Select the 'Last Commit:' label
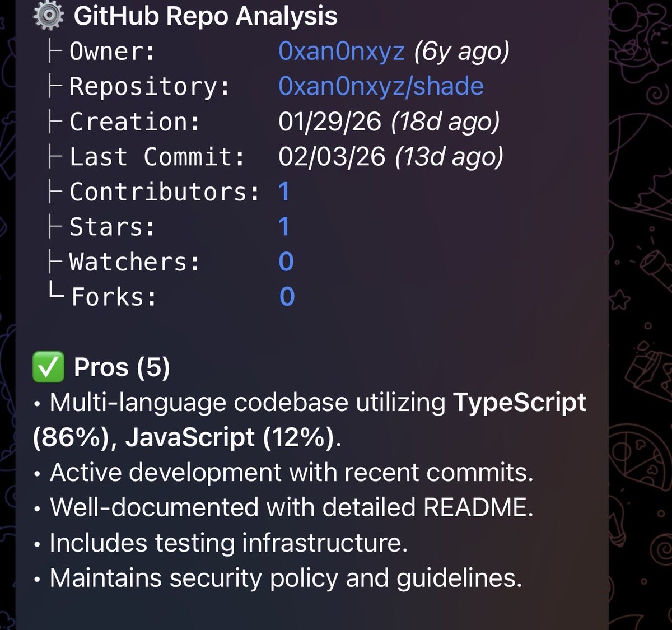This screenshot has width=672, height=630. tap(157, 157)
